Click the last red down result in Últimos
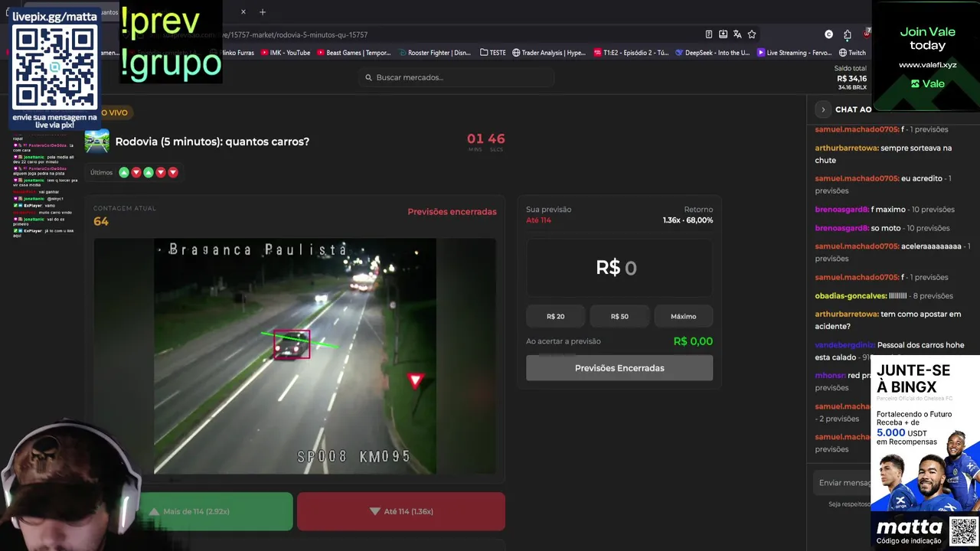This screenshot has width=980, height=551. point(173,172)
